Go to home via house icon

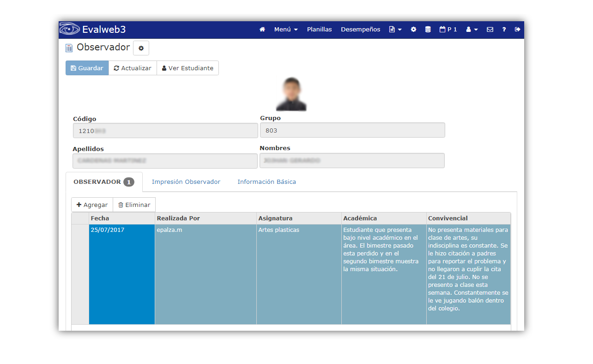[x=262, y=30]
